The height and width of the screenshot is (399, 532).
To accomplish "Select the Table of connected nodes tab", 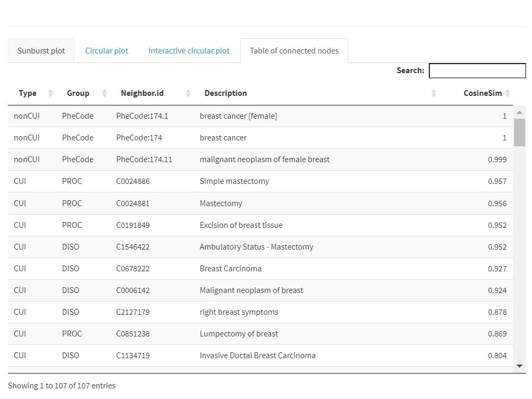I will (x=294, y=51).
